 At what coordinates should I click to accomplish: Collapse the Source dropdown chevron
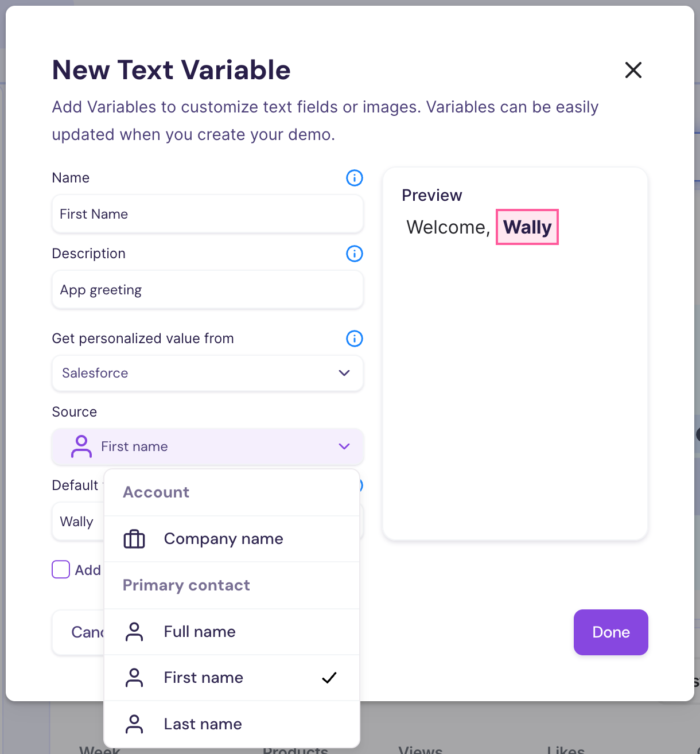click(344, 446)
